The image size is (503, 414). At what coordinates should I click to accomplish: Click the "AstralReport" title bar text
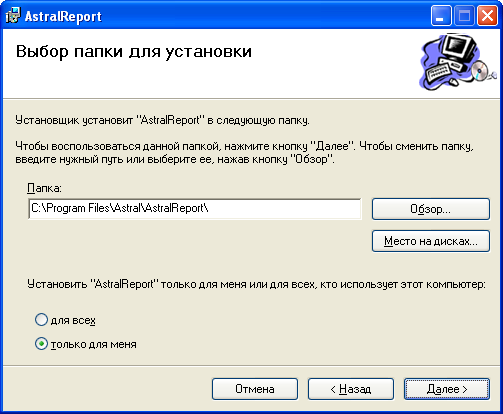point(63,16)
